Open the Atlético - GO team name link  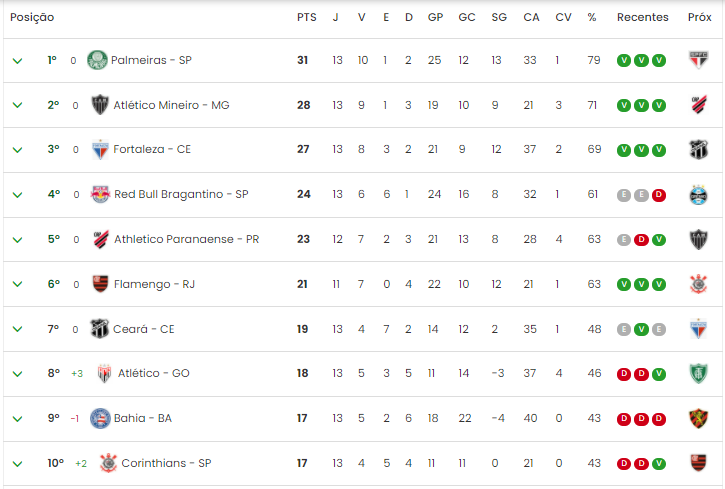click(x=154, y=373)
